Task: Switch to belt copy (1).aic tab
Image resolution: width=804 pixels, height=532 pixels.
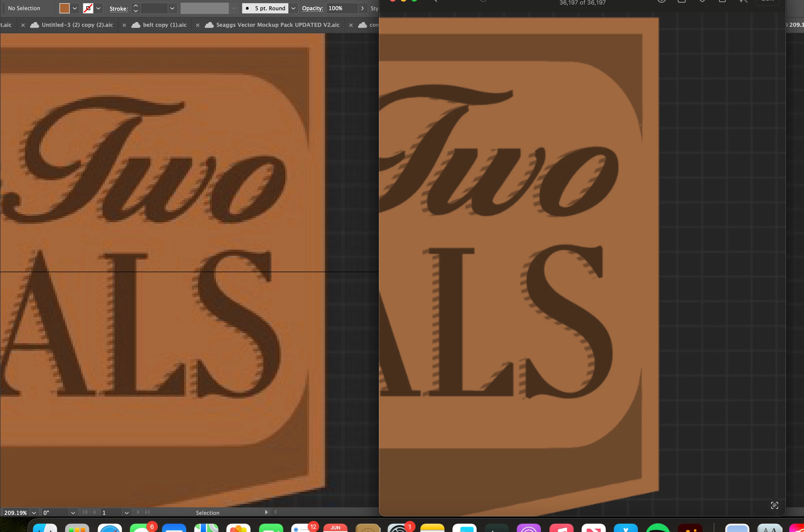Action: click(164, 25)
